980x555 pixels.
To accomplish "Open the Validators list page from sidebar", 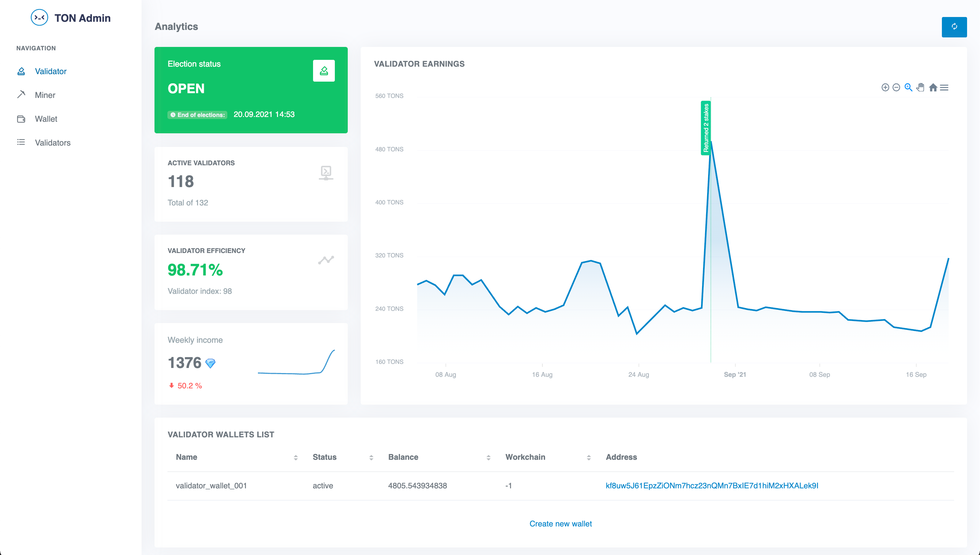I will pos(53,142).
